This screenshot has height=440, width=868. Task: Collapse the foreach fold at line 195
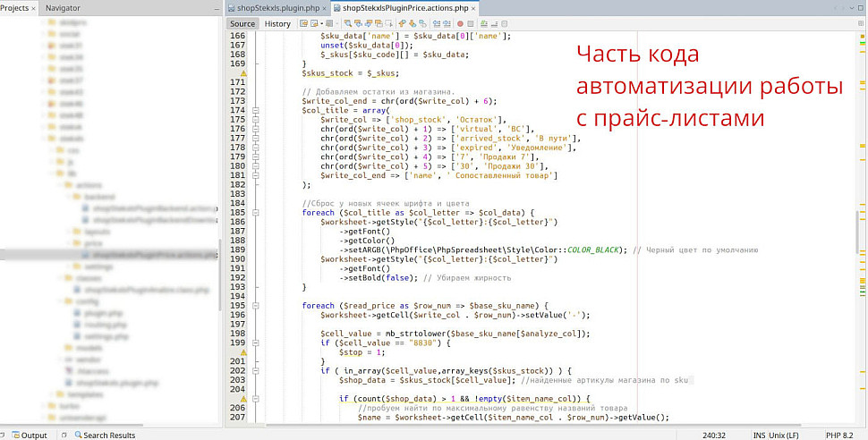[255, 306]
